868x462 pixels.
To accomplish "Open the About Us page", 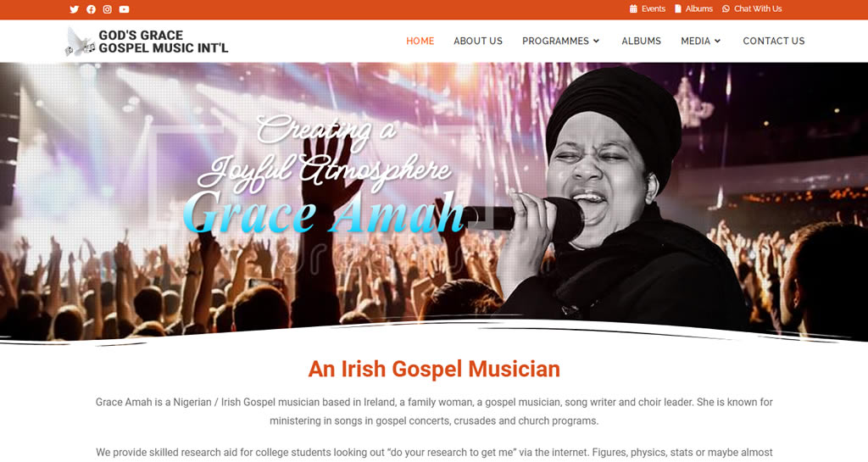I will (x=478, y=41).
